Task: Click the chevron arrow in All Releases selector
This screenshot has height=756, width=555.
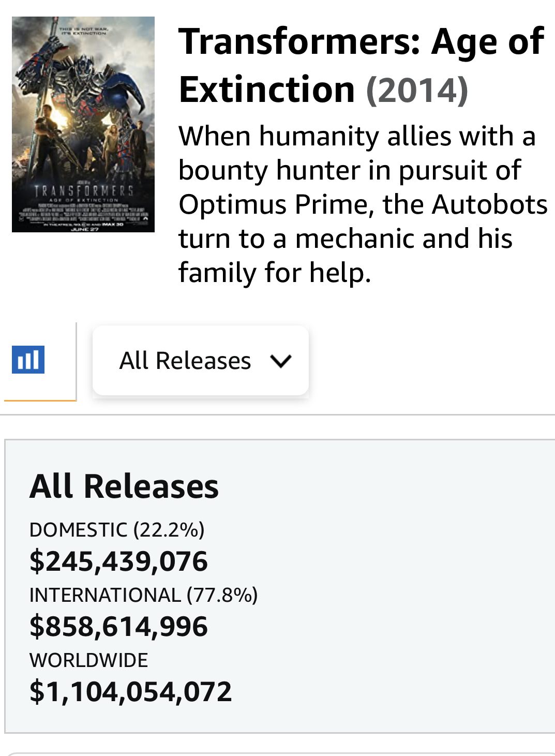Action: coord(281,361)
